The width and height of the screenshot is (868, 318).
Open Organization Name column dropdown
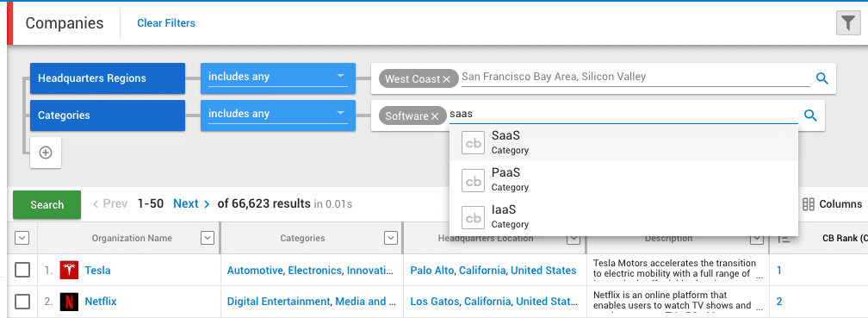[207, 238]
